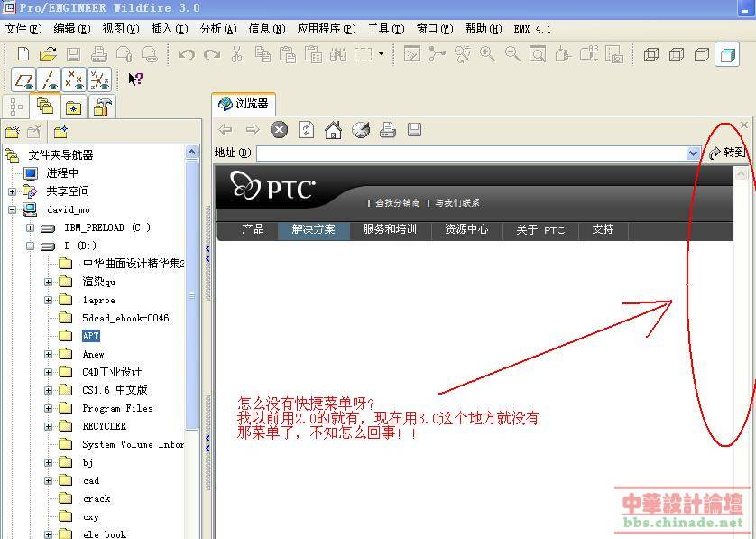The height and width of the screenshot is (539, 756).
Task: Click the 服务和培训 navigation link
Action: coord(390,229)
